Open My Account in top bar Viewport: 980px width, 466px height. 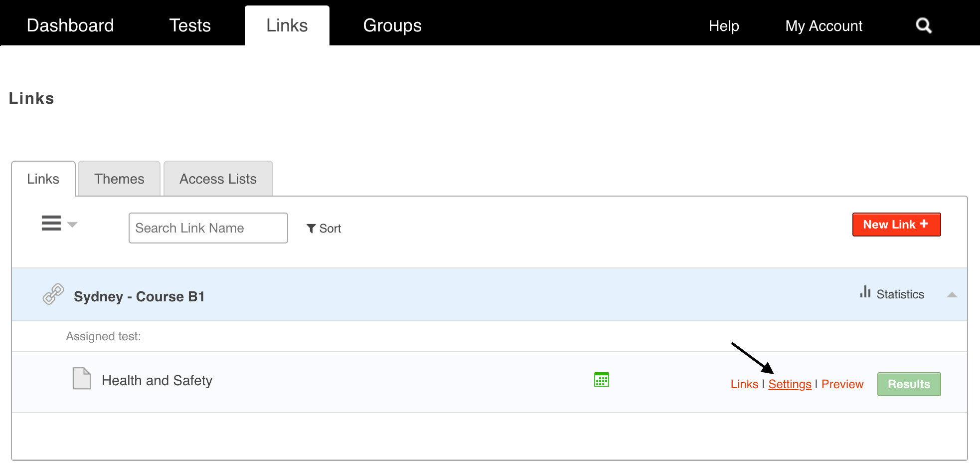click(x=823, y=26)
